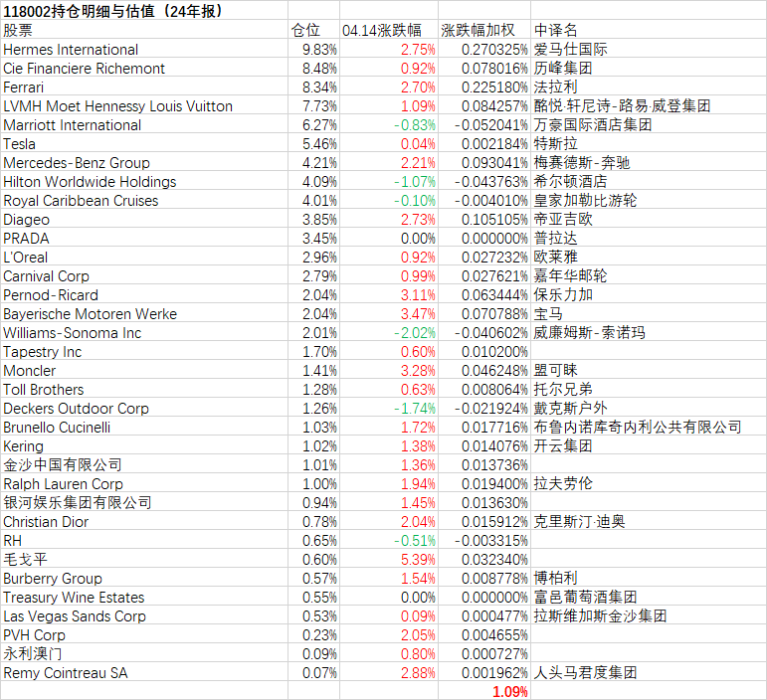Select the 富邑葡萄酒集团 cell
The height and width of the screenshot is (700, 767).
649,598
